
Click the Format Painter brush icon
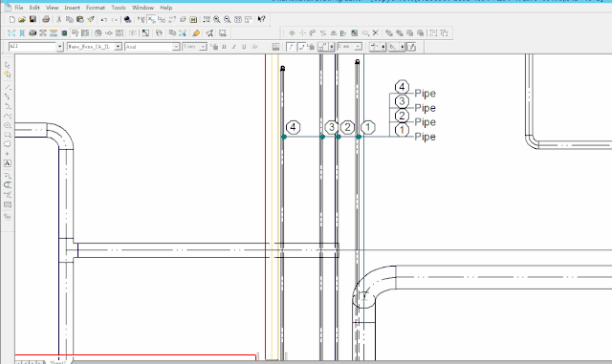point(91,19)
